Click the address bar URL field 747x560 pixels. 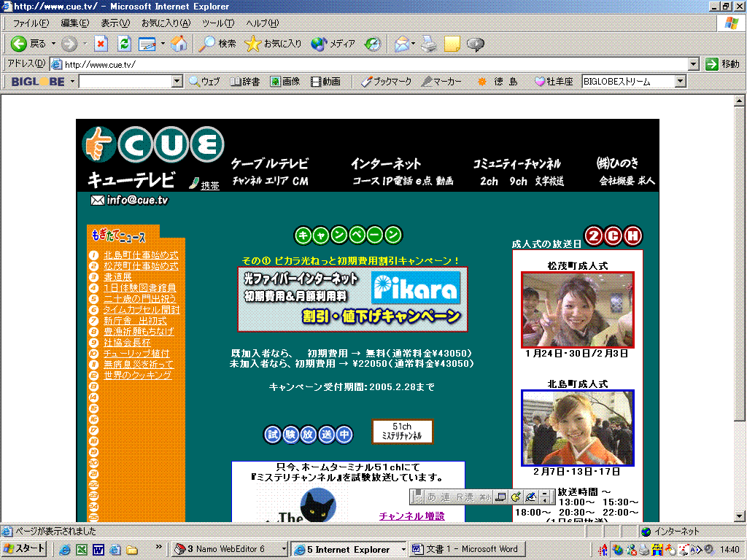(x=368, y=64)
